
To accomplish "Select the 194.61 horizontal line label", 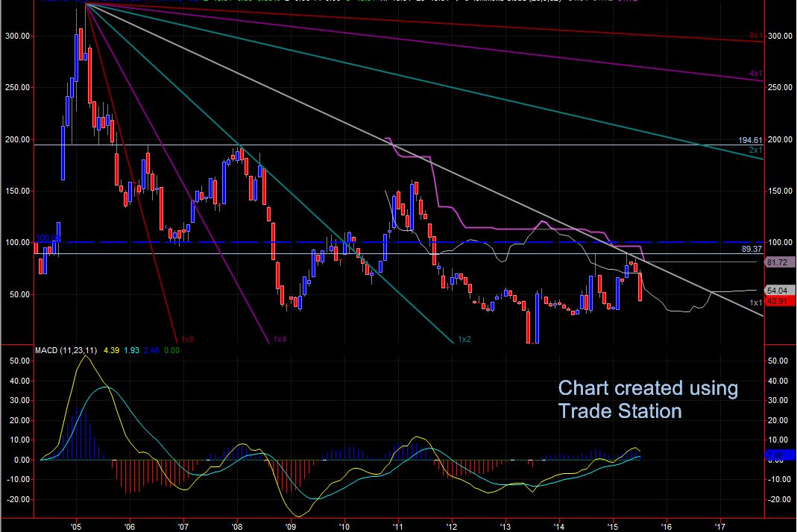I will pyautogui.click(x=749, y=140).
